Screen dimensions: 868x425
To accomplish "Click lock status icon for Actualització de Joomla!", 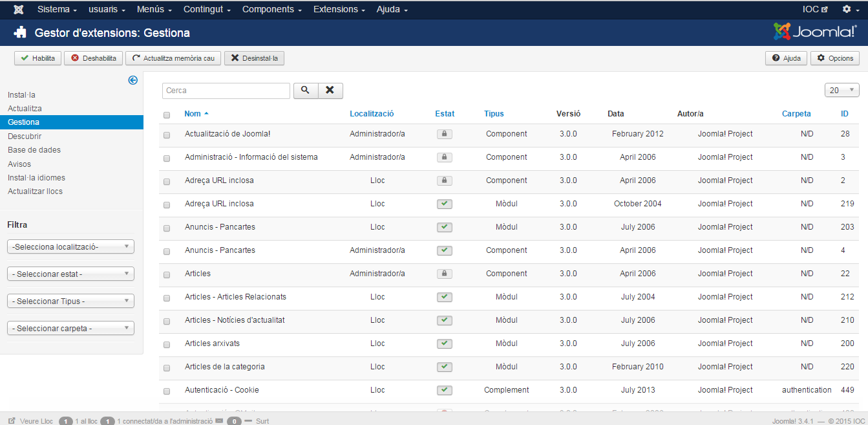I will (x=444, y=134).
